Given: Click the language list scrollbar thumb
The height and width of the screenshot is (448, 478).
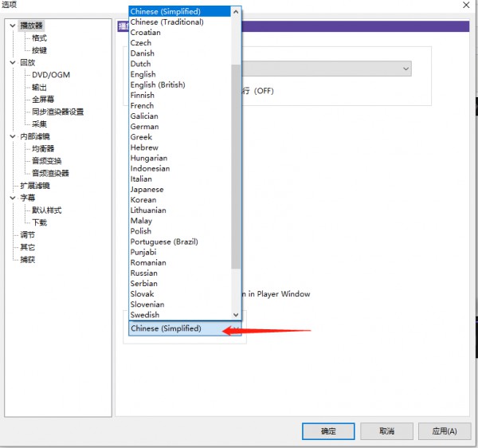Looking at the screenshot, I should (x=236, y=167).
